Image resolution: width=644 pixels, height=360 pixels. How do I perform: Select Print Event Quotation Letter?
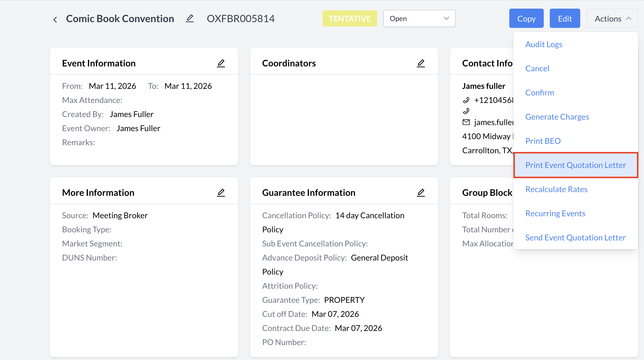(x=575, y=165)
